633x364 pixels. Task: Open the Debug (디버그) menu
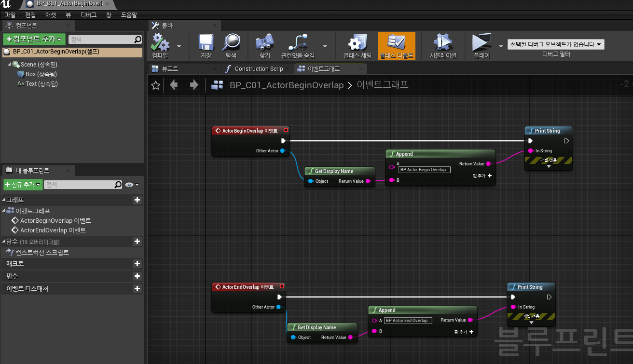tap(88, 15)
